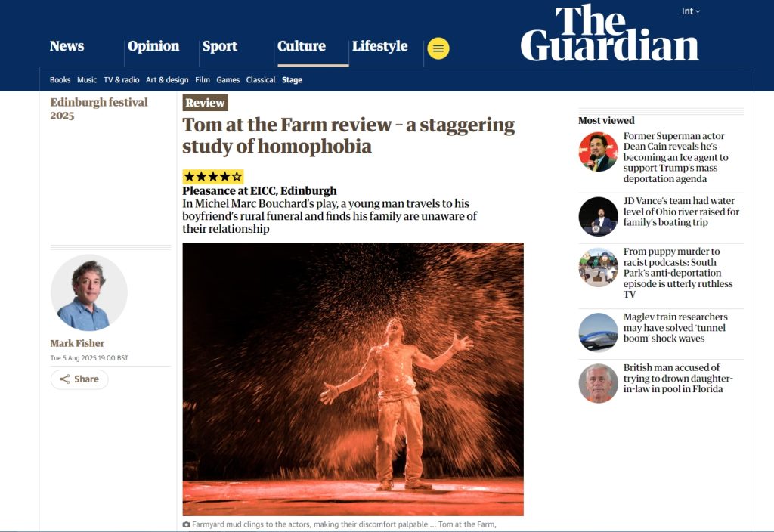Click the camera icon beside the photo caption
This screenshot has height=532, width=774.
[186, 524]
